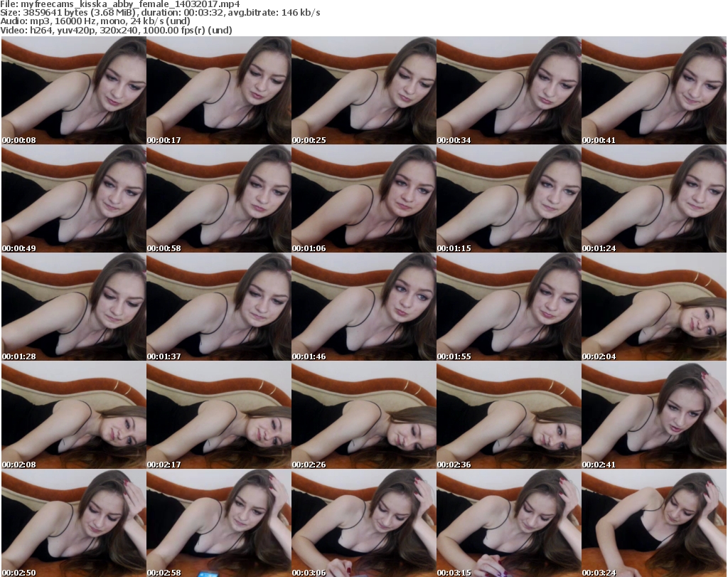Open the frame timestamped 00:01:37
This screenshot has height=577, width=728.
219,307
